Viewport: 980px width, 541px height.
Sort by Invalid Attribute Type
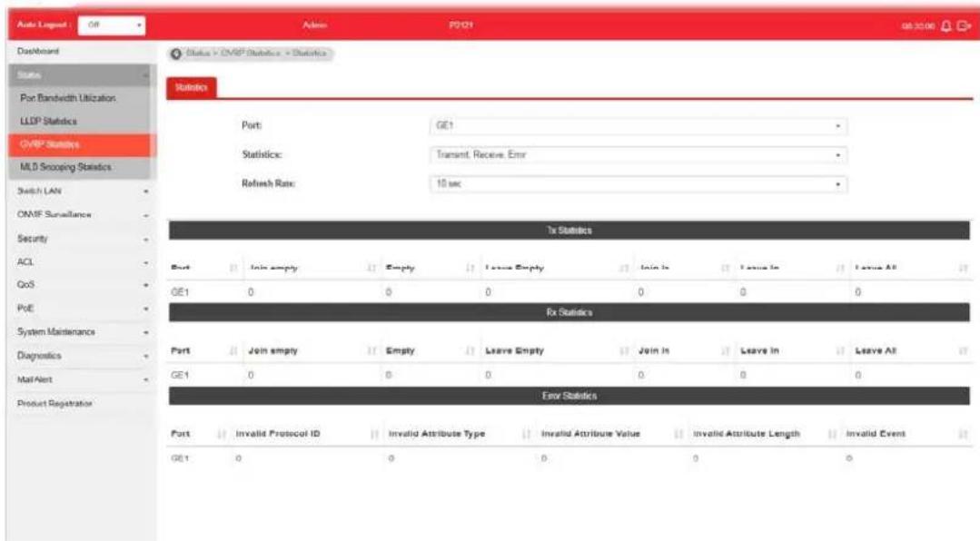526,434
